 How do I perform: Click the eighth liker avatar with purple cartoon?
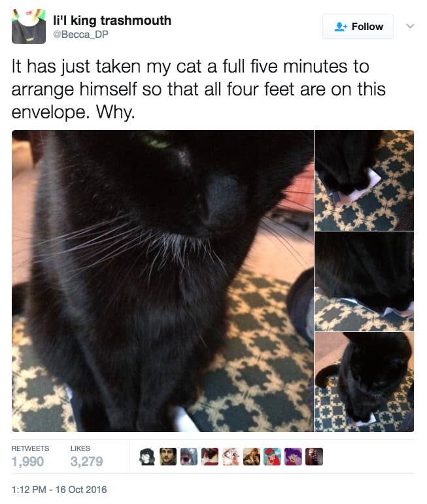(x=293, y=456)
